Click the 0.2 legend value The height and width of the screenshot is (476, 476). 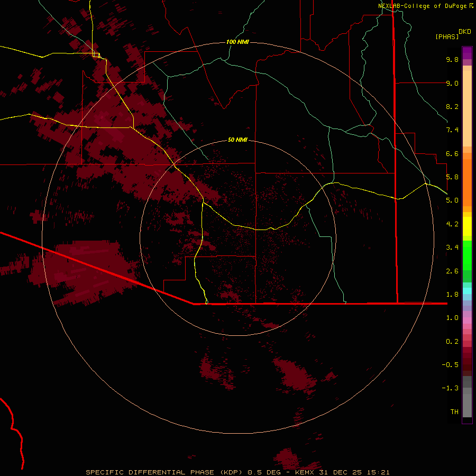pos(452,342)
